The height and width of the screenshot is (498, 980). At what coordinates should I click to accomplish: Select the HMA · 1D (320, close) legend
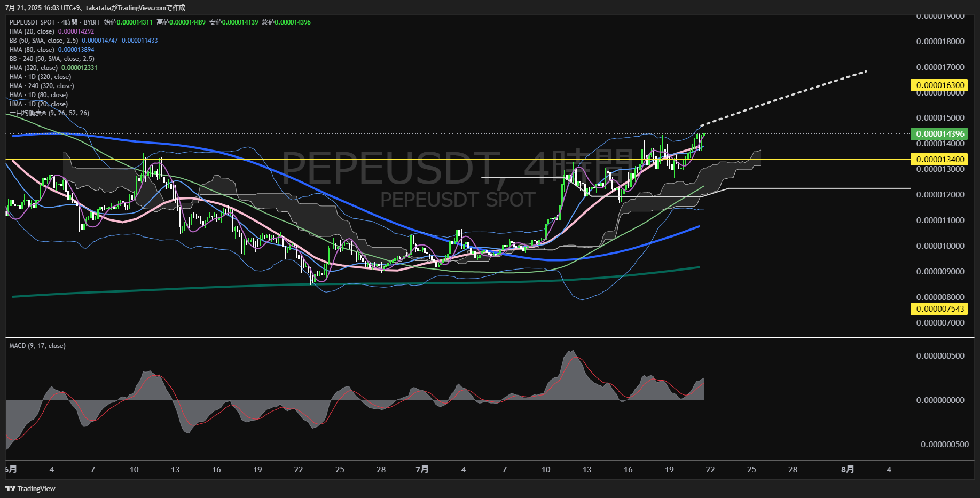point(40,77)
